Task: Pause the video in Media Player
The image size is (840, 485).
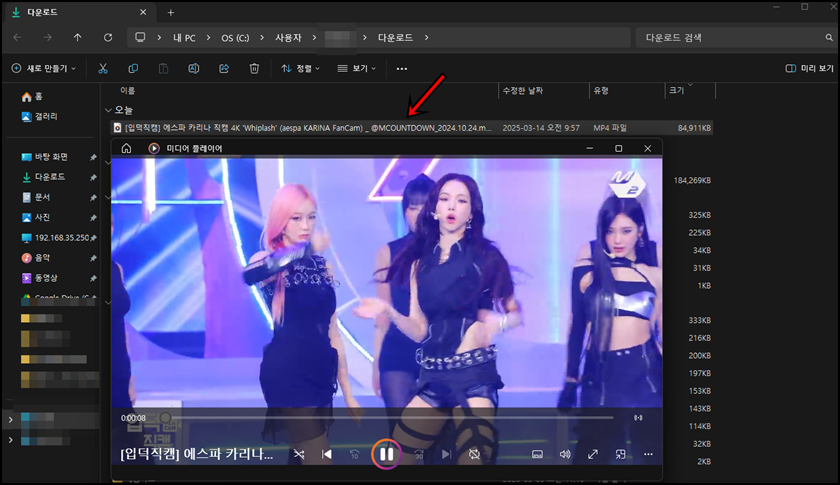Action: coord(386,454)
